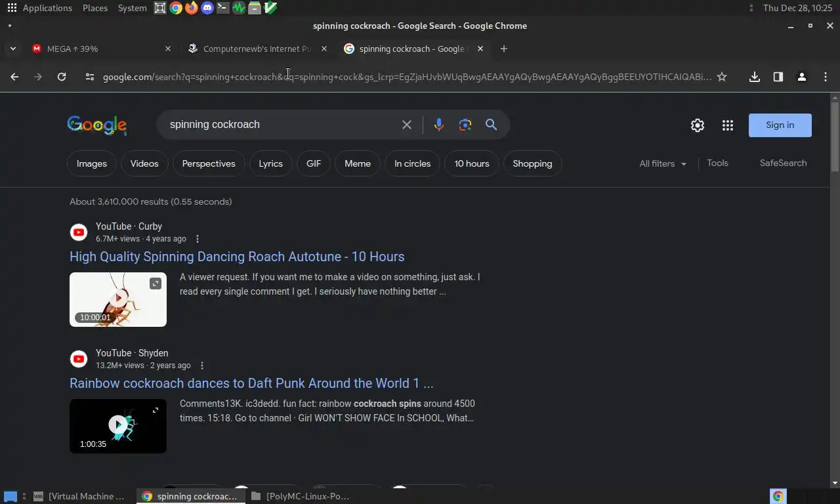Viewport: 840px width, 504px height.
Task: Clear the search box text
Action: 407,125
